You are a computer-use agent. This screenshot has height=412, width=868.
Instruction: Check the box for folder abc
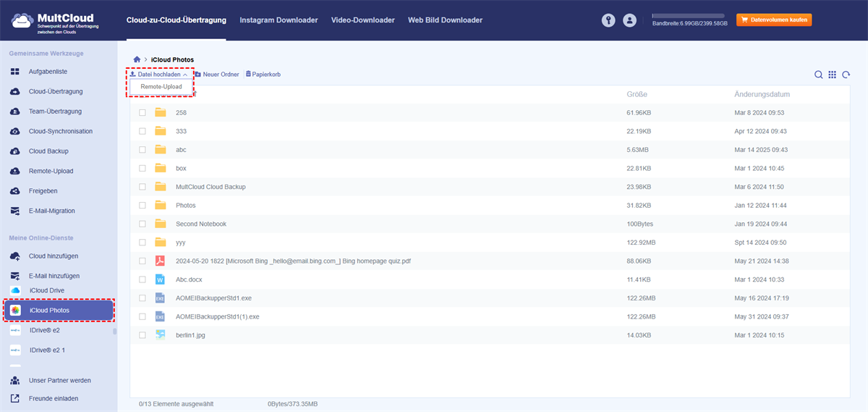pos(142,149)
